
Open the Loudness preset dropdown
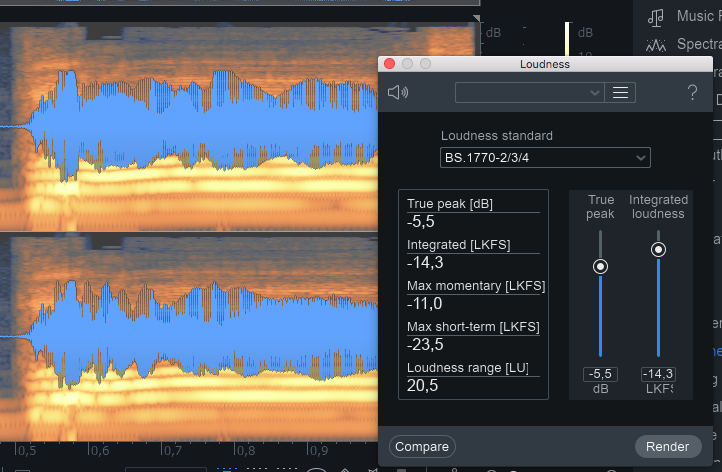tap(530, 93)
